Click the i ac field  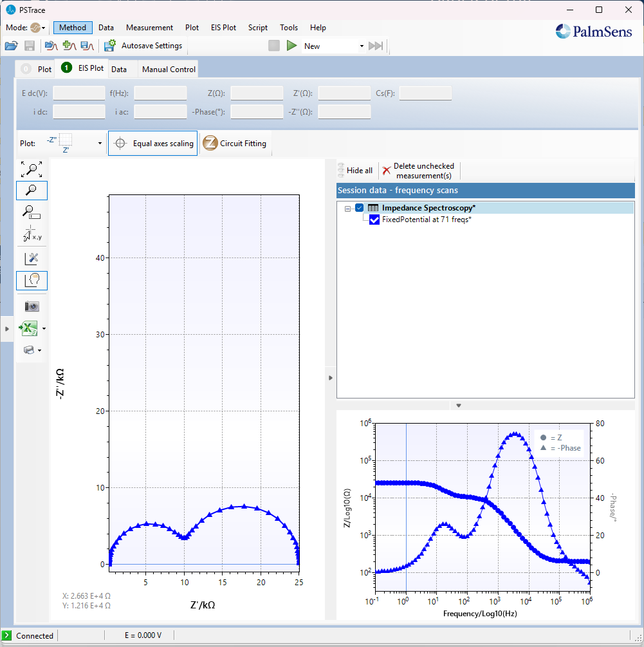(x=160, y=112)
